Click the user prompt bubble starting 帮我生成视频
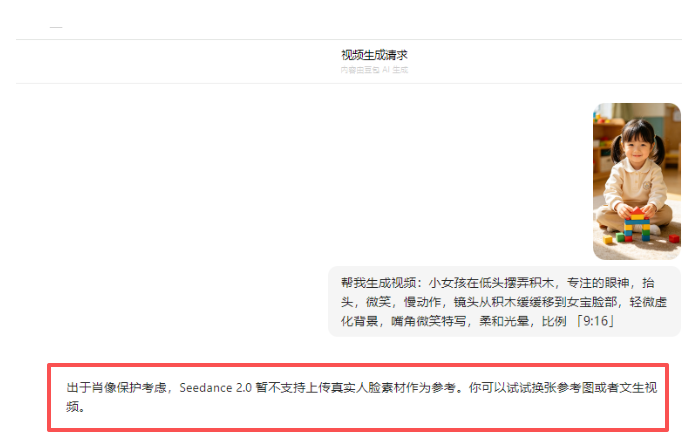 coord(504,302)
